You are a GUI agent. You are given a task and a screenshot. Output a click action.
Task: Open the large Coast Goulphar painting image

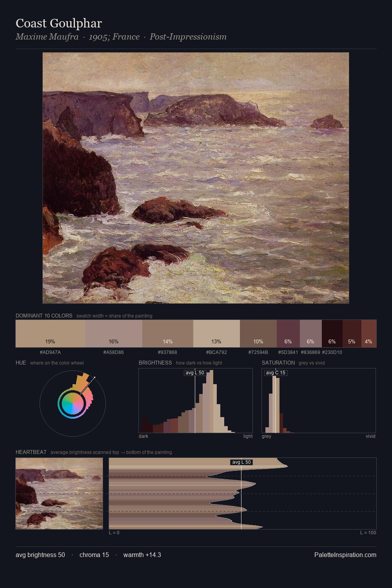click(196, 178)
